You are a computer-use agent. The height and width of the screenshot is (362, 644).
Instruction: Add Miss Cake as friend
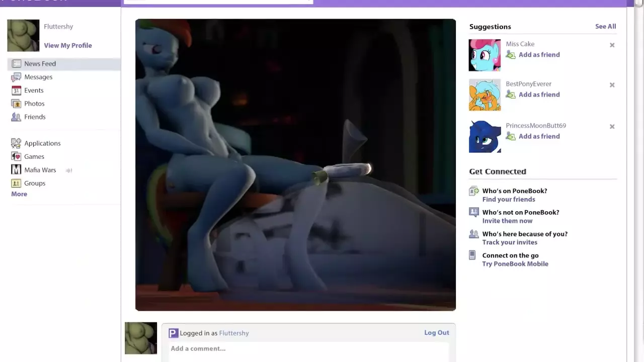pos(539,55)
